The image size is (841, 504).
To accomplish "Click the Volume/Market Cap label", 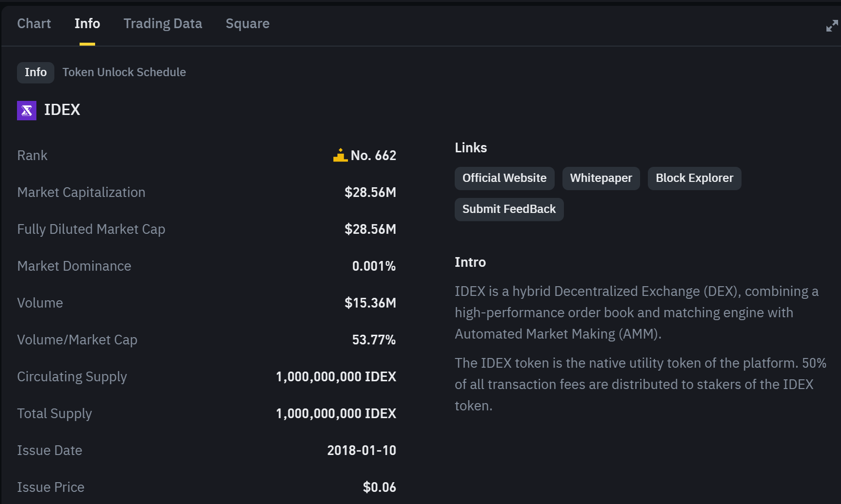I will 77,340.
